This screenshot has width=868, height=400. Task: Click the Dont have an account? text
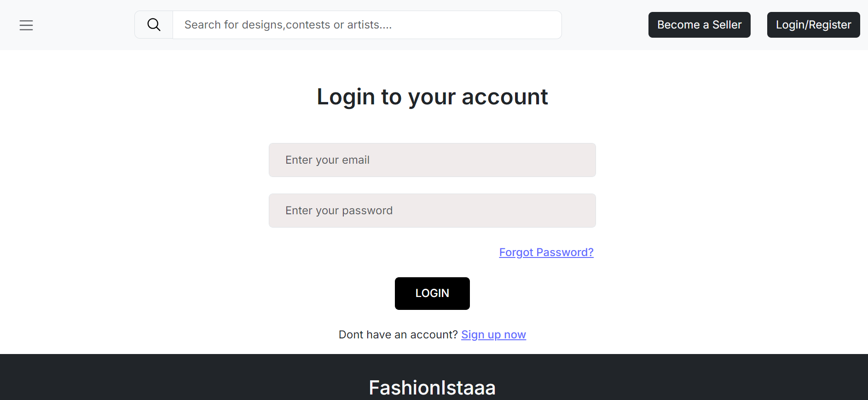coord(398,335)
